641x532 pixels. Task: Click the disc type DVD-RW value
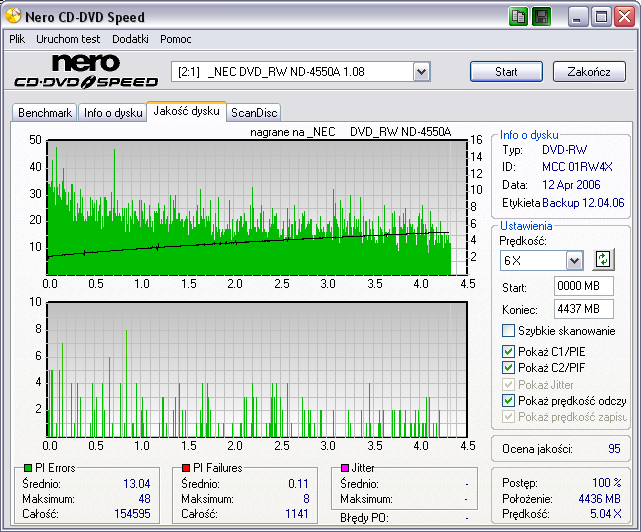click(565, 150)
